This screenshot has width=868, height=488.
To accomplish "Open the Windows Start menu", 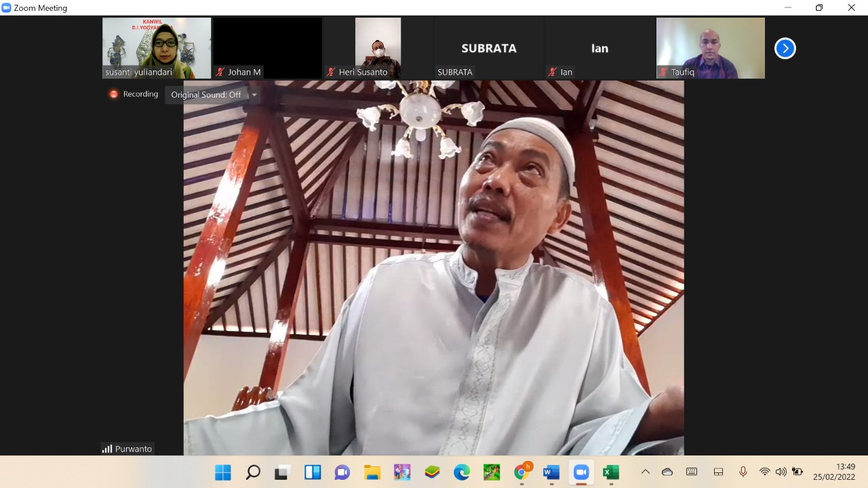I will (223, 472).
